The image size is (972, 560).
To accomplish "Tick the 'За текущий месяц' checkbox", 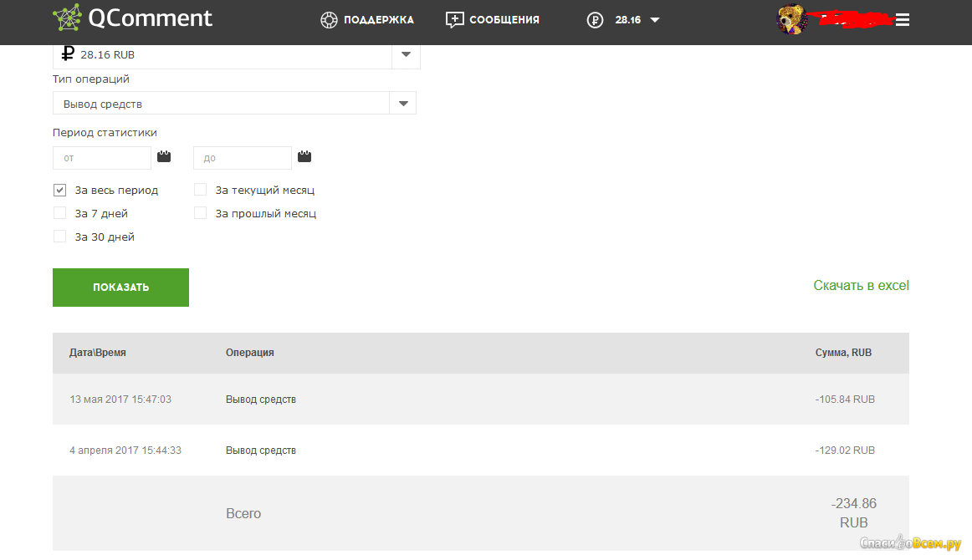I will tap(200, 190).
